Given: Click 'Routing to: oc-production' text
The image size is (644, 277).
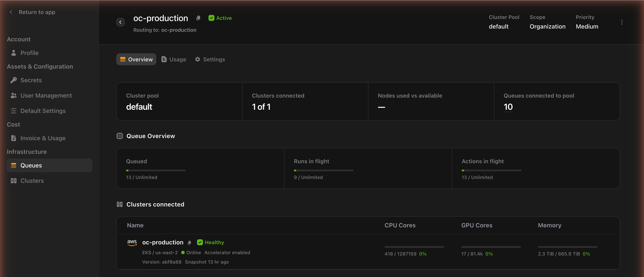Looking at the screenshot, I should tap(165, 30).
